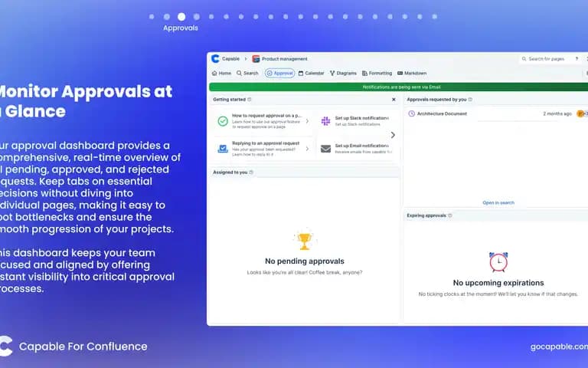Open the Replying to an approval request card
Screen dimensions: 588x368
[x=263, y=149]
